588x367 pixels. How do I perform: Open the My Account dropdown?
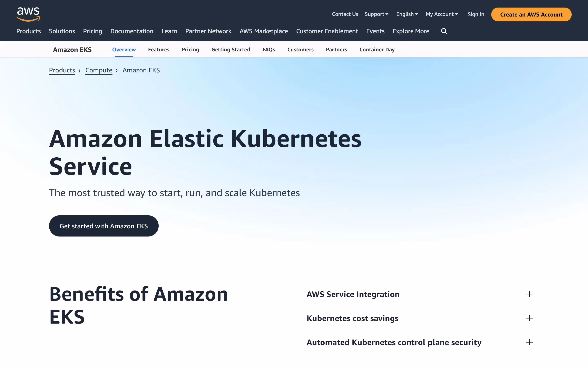(441, 14)
